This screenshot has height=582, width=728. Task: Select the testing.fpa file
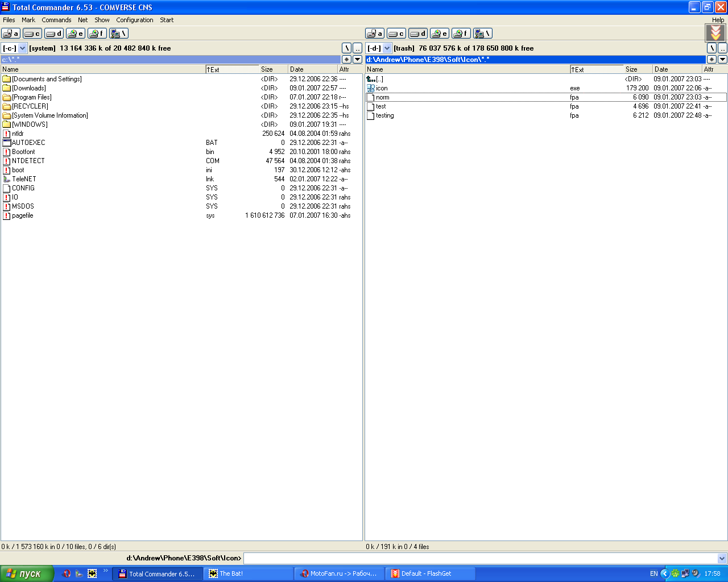pos(546,115)
